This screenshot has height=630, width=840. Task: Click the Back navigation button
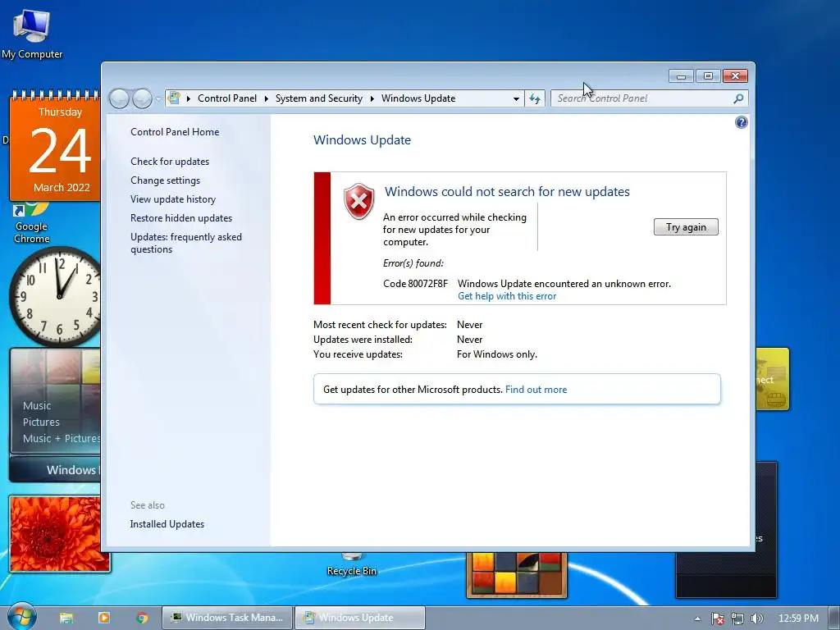click(118, 98)
